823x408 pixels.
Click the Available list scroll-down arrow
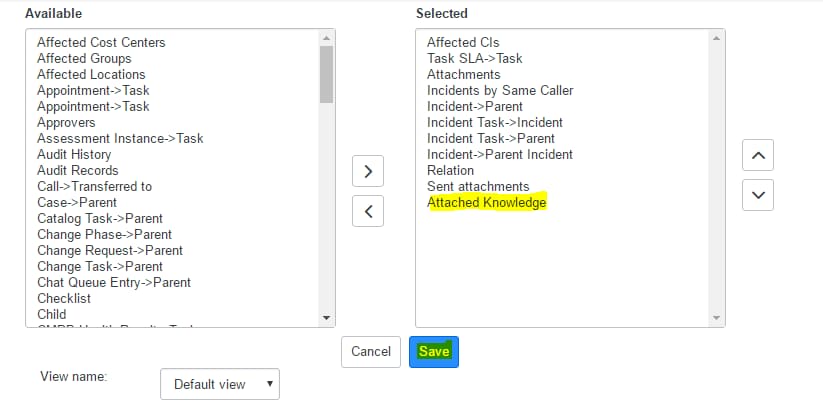[326, 318]
